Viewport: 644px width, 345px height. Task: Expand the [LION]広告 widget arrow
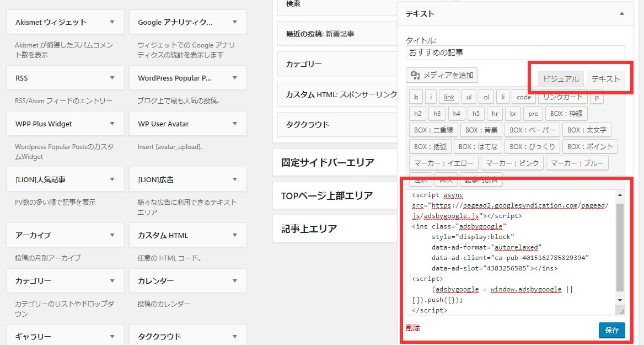235,179
